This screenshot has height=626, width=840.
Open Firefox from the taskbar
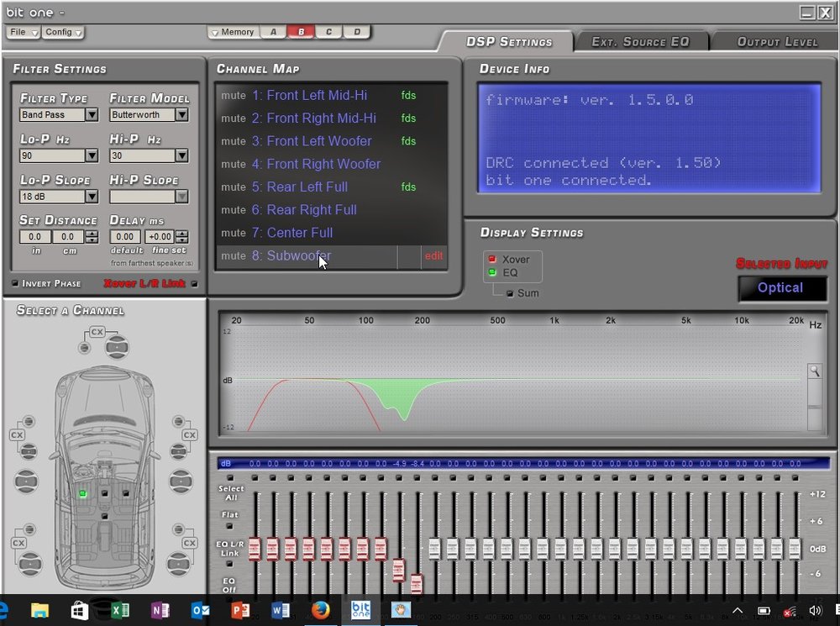click(x=320, y=610)
